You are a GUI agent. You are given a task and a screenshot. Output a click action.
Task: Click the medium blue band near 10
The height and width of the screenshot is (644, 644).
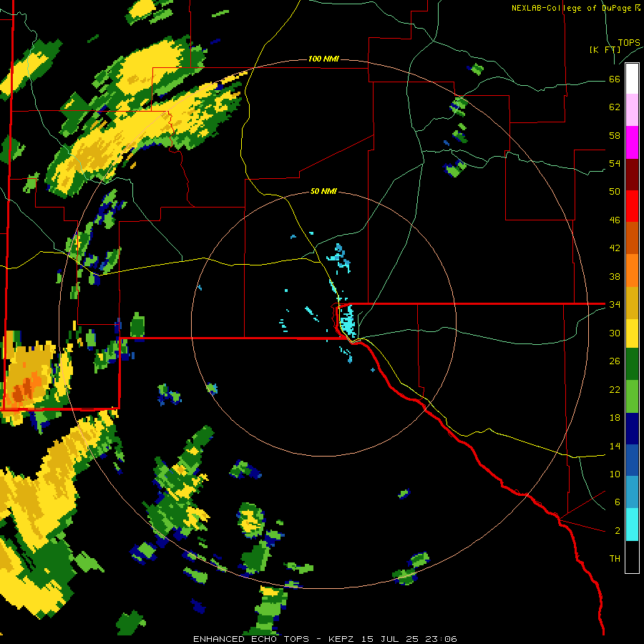point(632,460)
